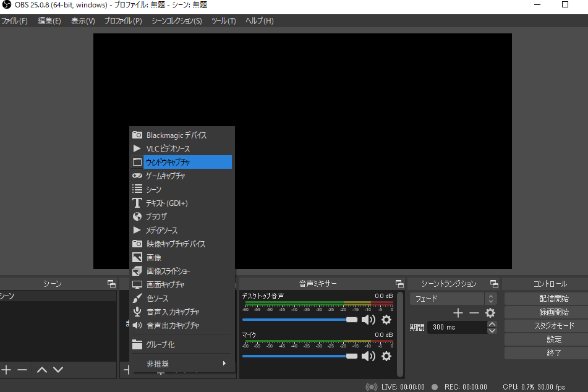Click the picture icon beside 画像
Viewport: 588px width, 392px height.
pyautogui.click(x=137, y=257)
